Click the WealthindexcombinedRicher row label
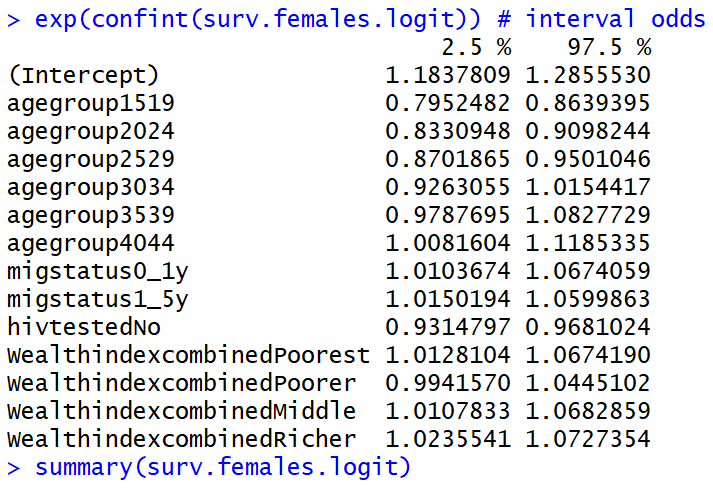The image size is (713, 490). click(x=181, y=439)
